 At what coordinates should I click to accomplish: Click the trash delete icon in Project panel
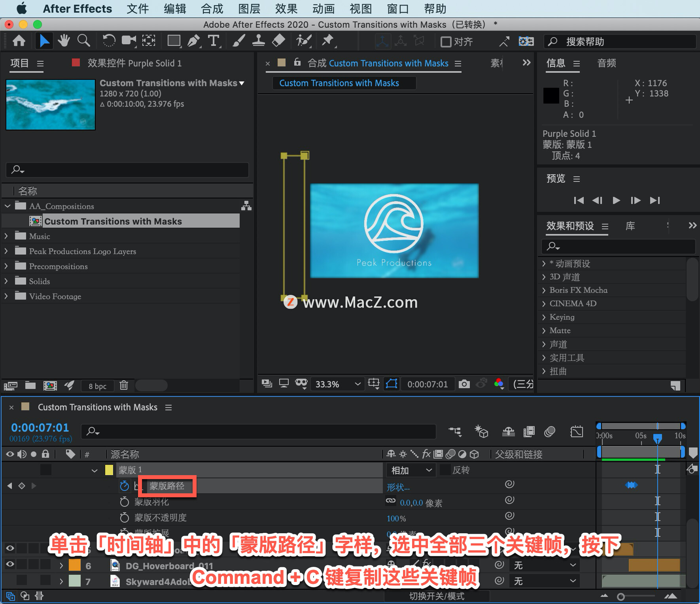click(124, 385)
